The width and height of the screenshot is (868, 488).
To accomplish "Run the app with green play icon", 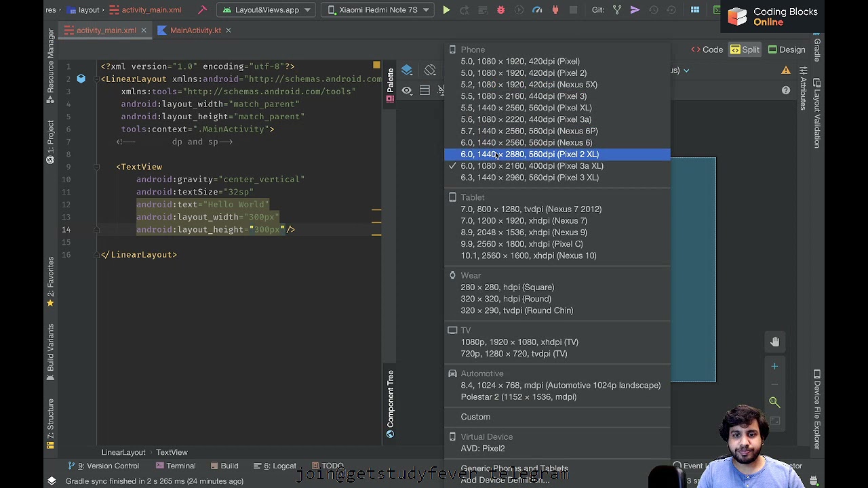I will coord(446,10).
